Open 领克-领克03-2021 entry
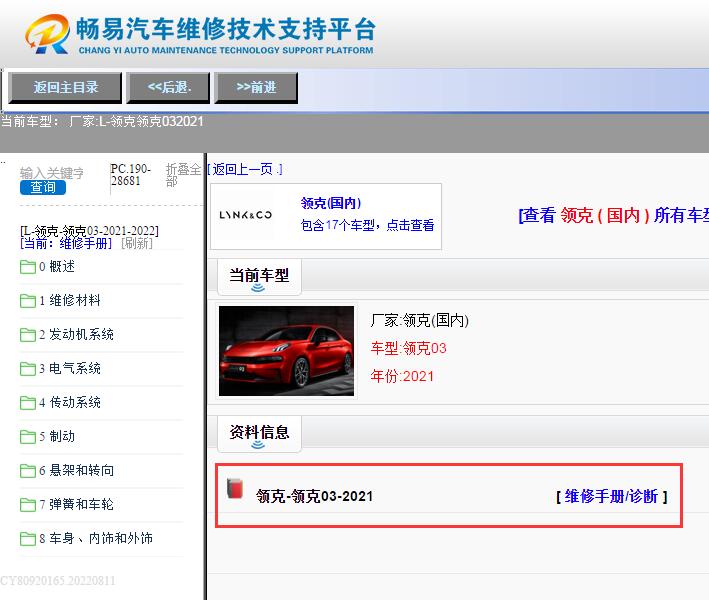 314,496
